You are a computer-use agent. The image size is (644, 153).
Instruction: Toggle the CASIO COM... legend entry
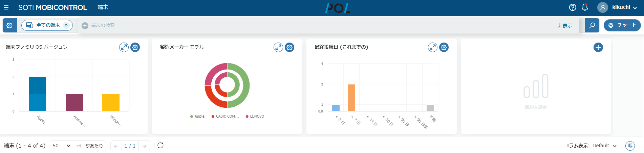[x=225, y=117]
